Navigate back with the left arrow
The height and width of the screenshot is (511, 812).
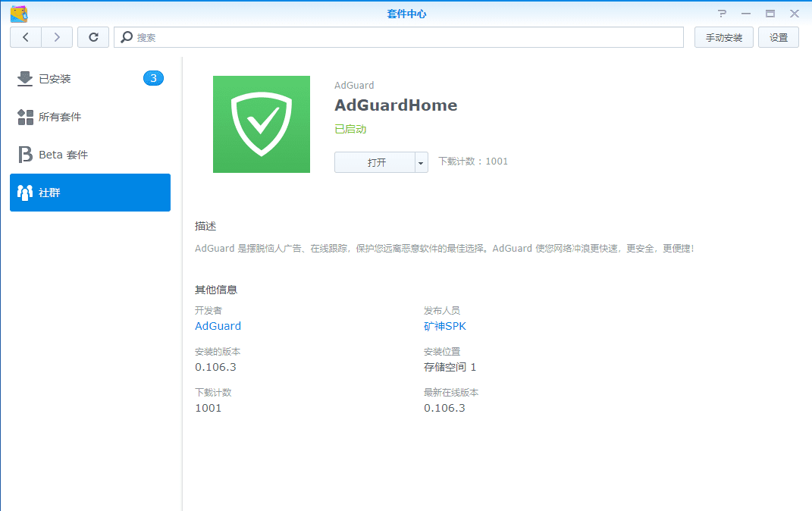coord(26,36)
